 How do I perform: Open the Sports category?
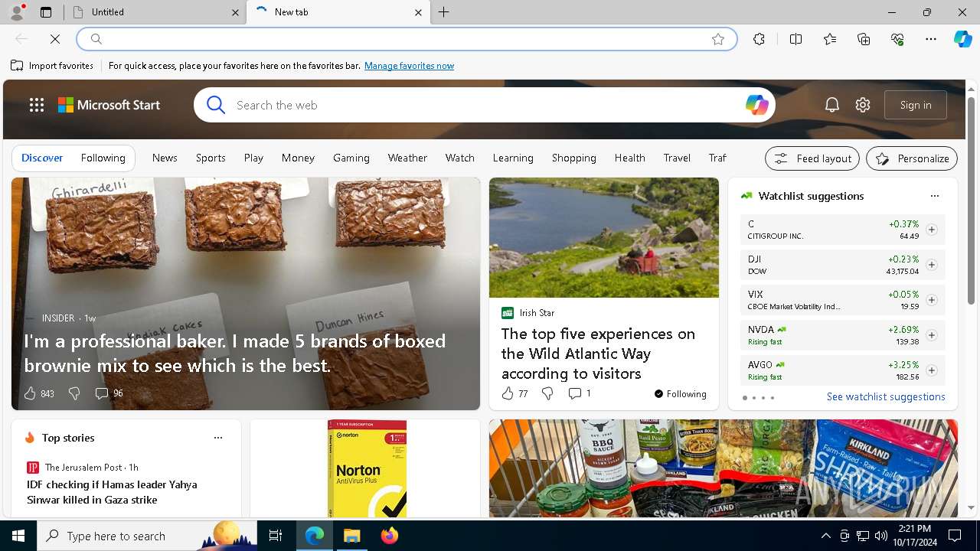coord(211,158)
